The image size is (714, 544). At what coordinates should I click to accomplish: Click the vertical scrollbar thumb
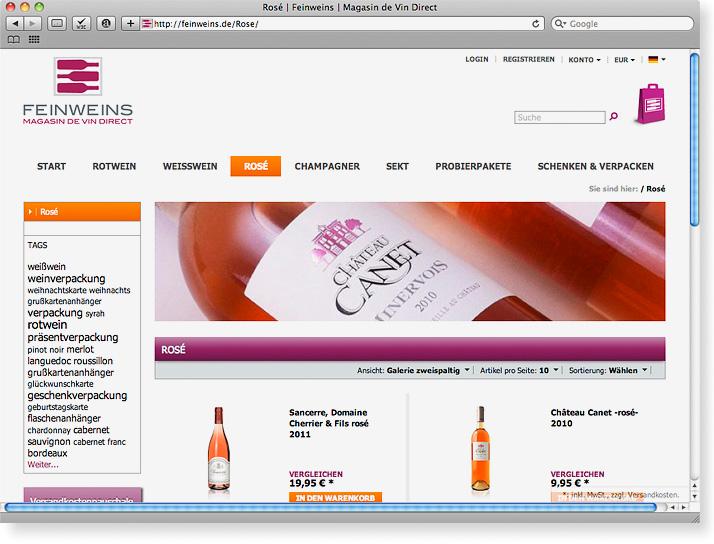[x=694, y=139]
